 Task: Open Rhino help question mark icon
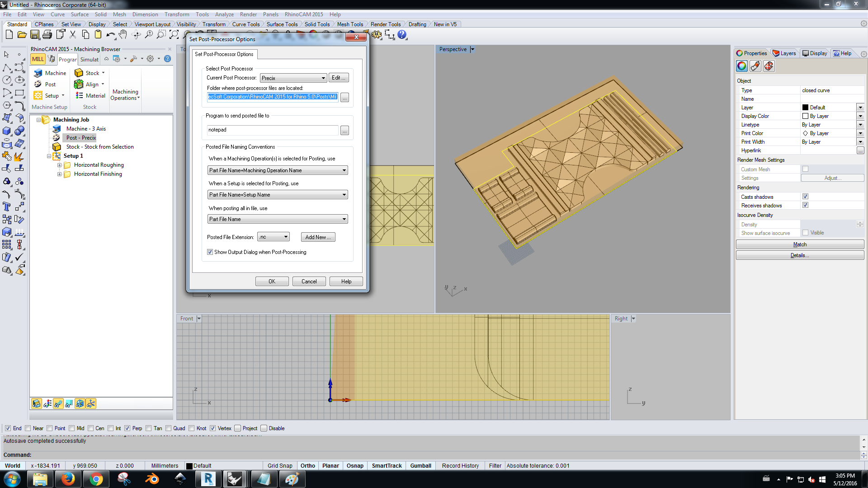pos(402,35)
